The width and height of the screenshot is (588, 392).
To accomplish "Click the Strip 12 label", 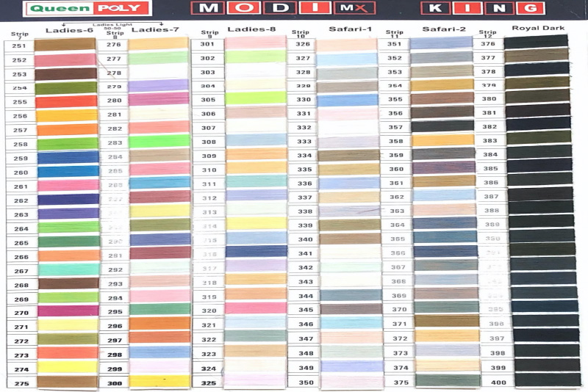I will [487, 34].
